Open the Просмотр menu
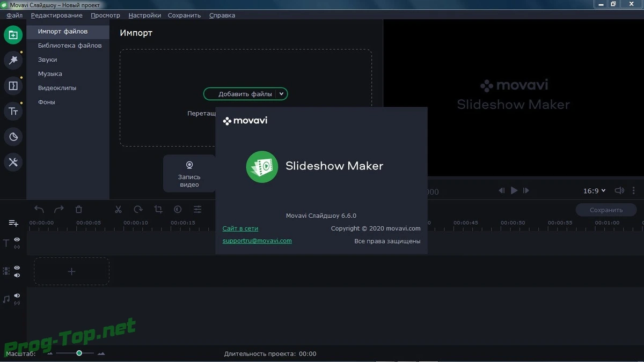 tap(105, 15)
